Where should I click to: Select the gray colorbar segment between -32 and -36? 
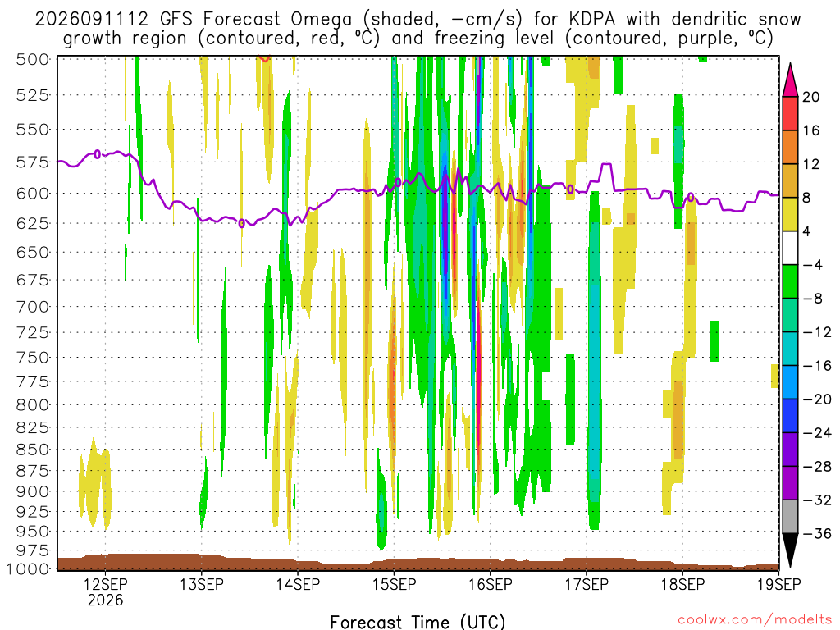coord(790,517)
